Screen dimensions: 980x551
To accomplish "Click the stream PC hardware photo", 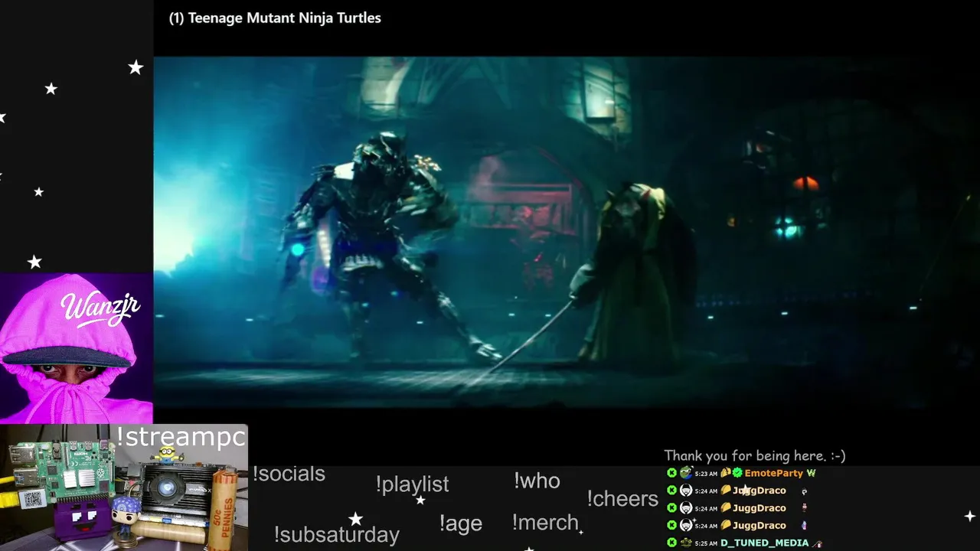I will pyautogui.click(x=124, y=487).
